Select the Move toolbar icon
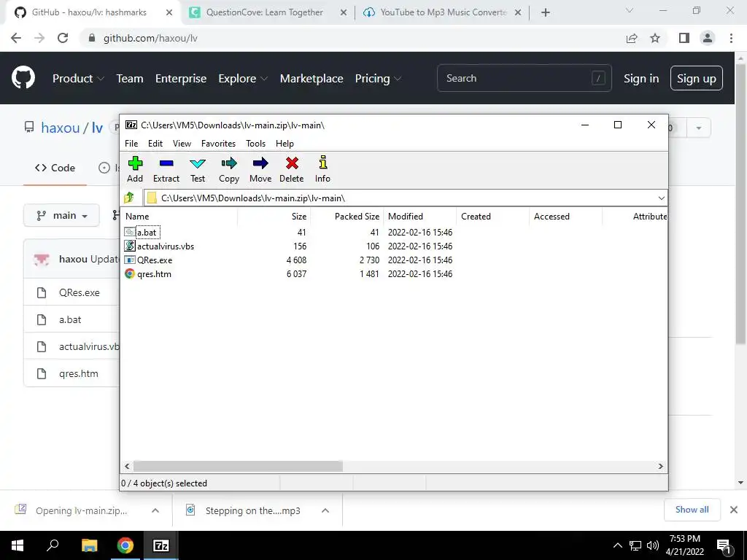Viewport: 747px width, 560px height. 260,169
